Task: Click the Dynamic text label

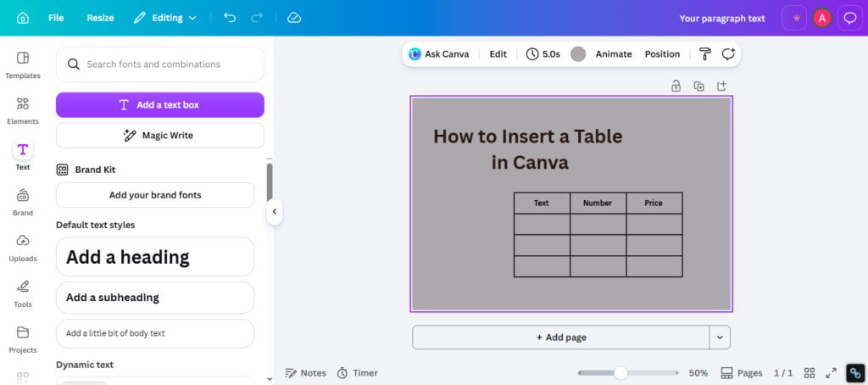Action: click(x=85, y=365)
